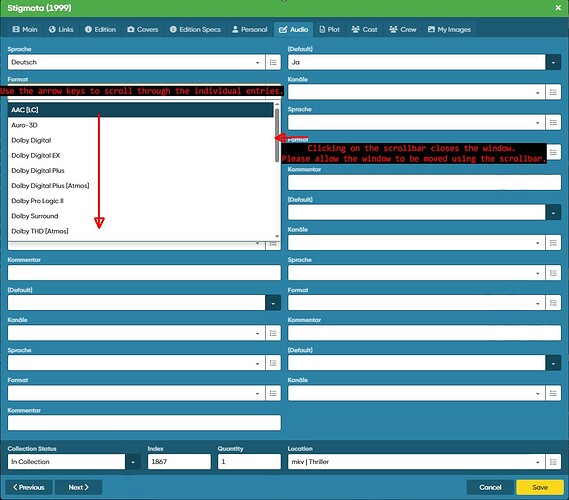Open the left-column empty Default dropdown

[x=273, y=303]
